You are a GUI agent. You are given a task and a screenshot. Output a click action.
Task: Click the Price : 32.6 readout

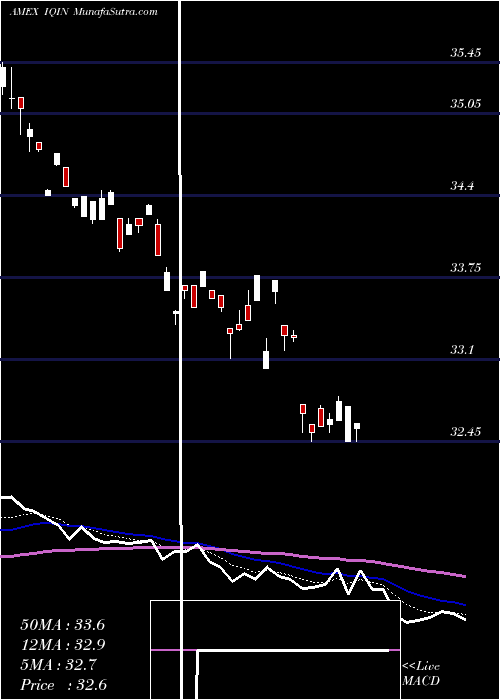(x=63, y=685)
